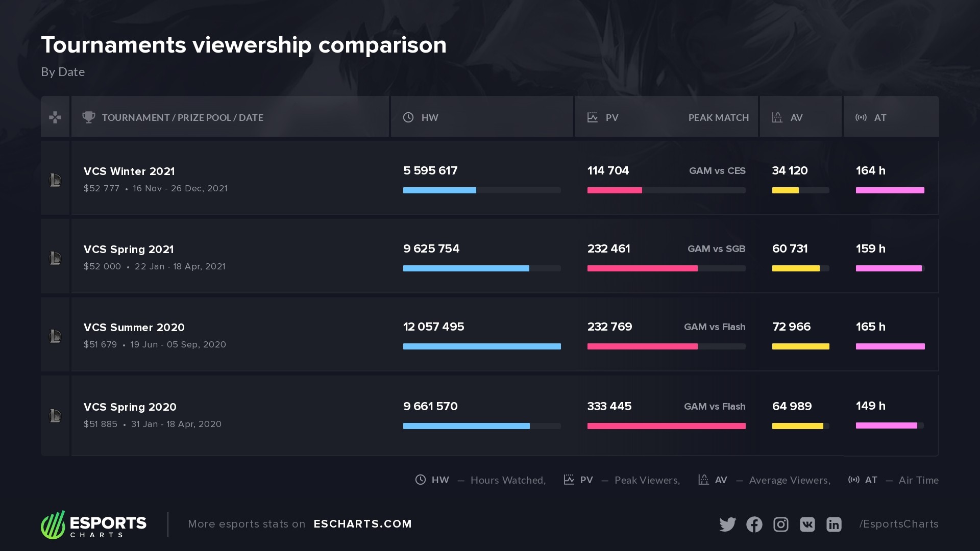Viewport: 980px width, 551px height.
Task: Click the clock icon in the HW legend
Action: pyautogui.click(x=420, y=480)
